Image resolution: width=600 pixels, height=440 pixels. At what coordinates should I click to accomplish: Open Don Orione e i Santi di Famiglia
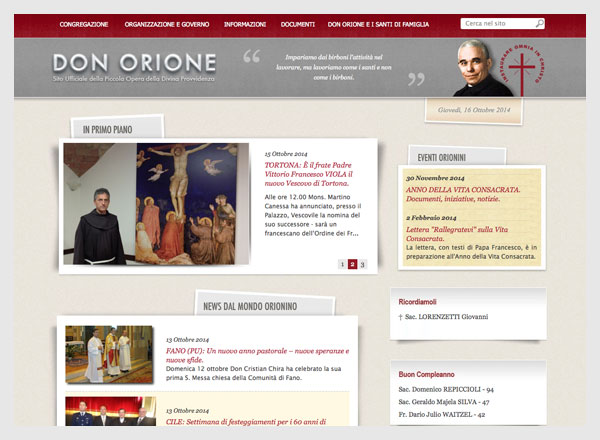[378, 24]
